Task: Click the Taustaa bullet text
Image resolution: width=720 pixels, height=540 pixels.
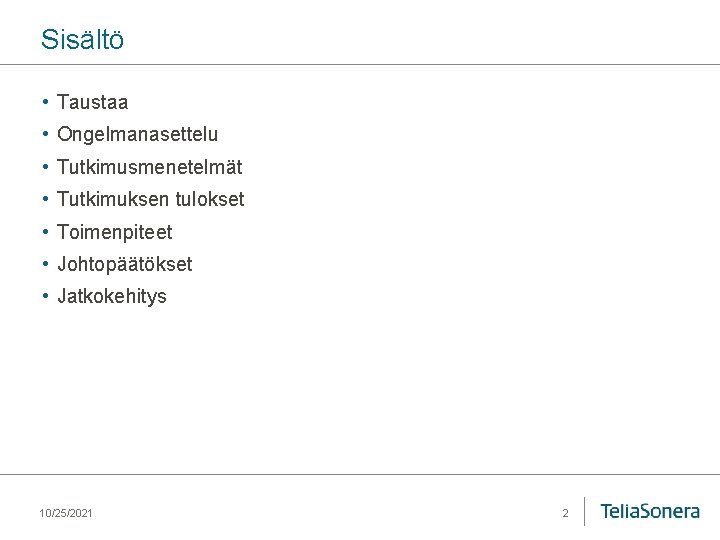Action: [x=92, y=102]
